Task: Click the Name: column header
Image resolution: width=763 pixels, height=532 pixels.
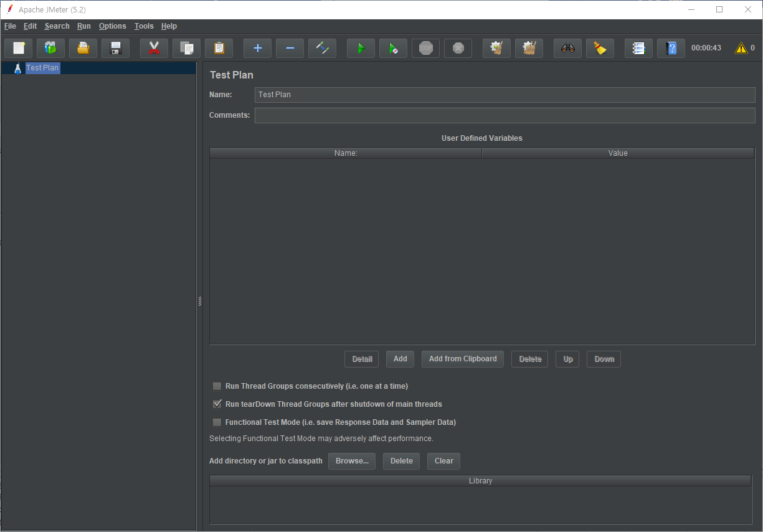Action: click(346, 153)
